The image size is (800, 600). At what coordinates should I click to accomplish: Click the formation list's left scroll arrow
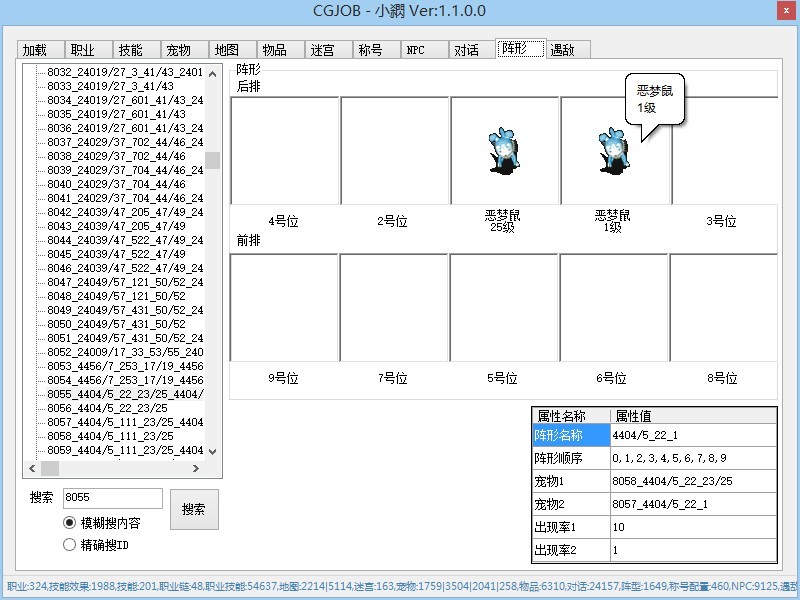click(x=31, y=468)
